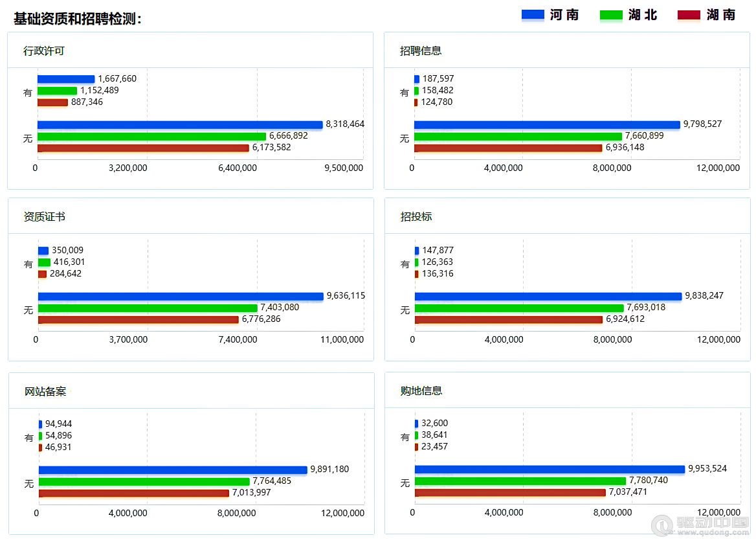Viewport: 756px width, 544px height.
Task: Select the 招聘信息 panel title
Action: click(421, 51)
